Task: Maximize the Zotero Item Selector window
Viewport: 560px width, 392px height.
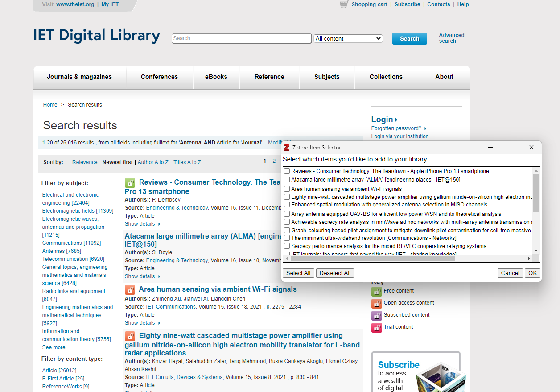Action: [511, 147]
